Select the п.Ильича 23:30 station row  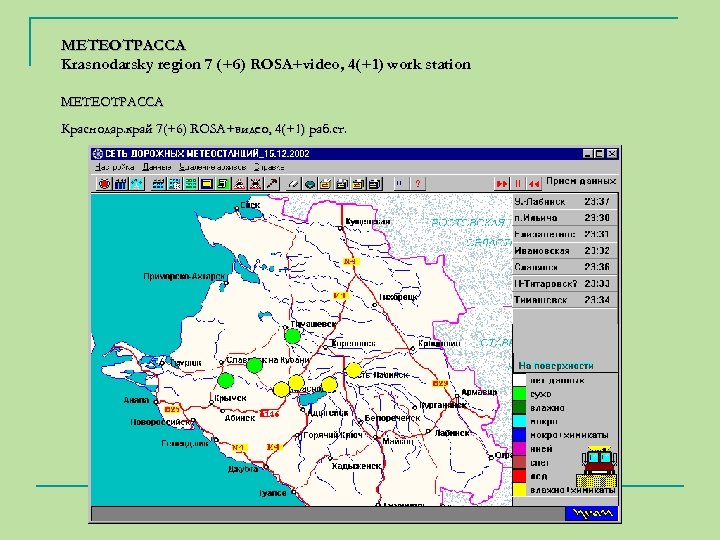click(565, 218)
